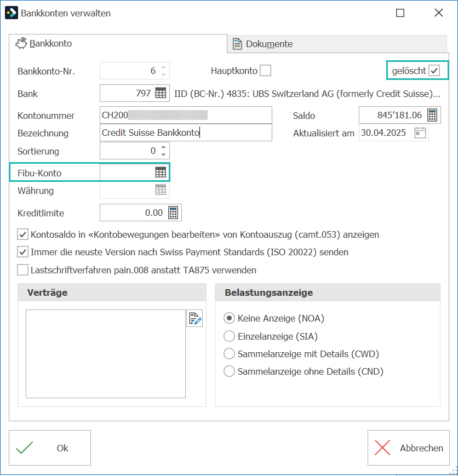Select Einzelanzeige (SIA) radio button
Viewport: 458px width, 476px height.
[x=230, y=336]
